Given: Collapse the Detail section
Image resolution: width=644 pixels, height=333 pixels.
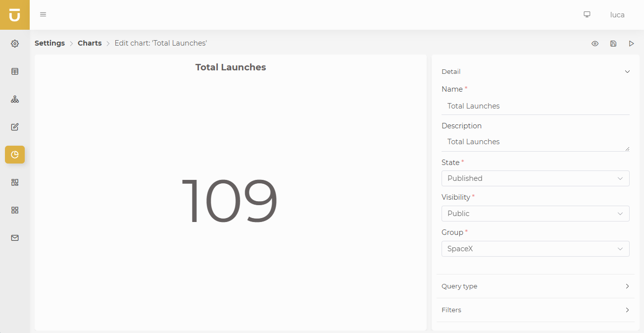Looking at the screenshot, I should coord(627,72).
